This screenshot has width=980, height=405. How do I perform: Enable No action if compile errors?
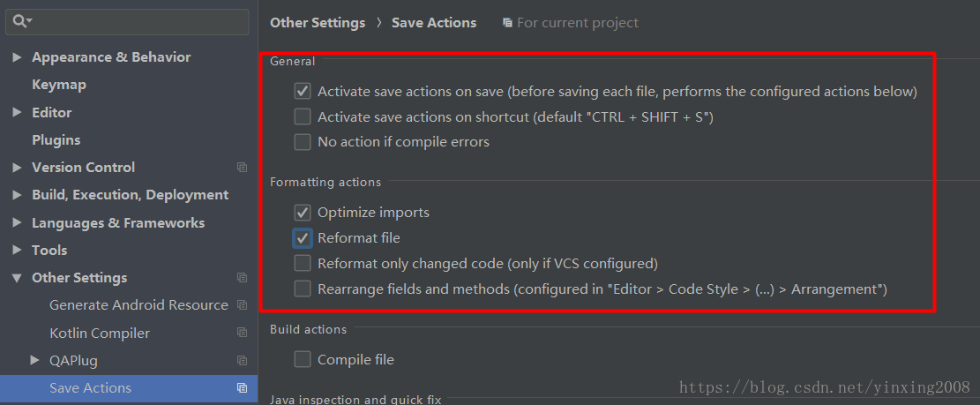(303, 142)
